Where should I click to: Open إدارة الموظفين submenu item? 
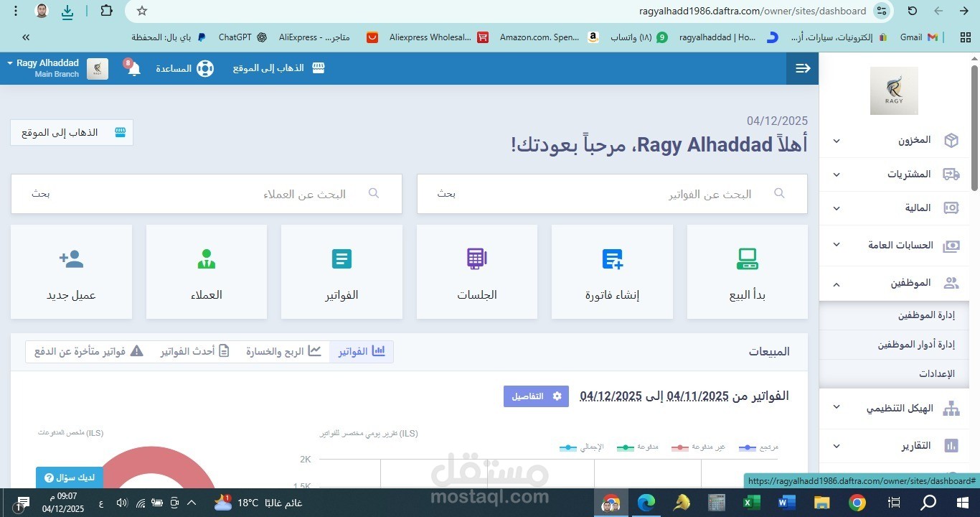(x=926, y=315)
